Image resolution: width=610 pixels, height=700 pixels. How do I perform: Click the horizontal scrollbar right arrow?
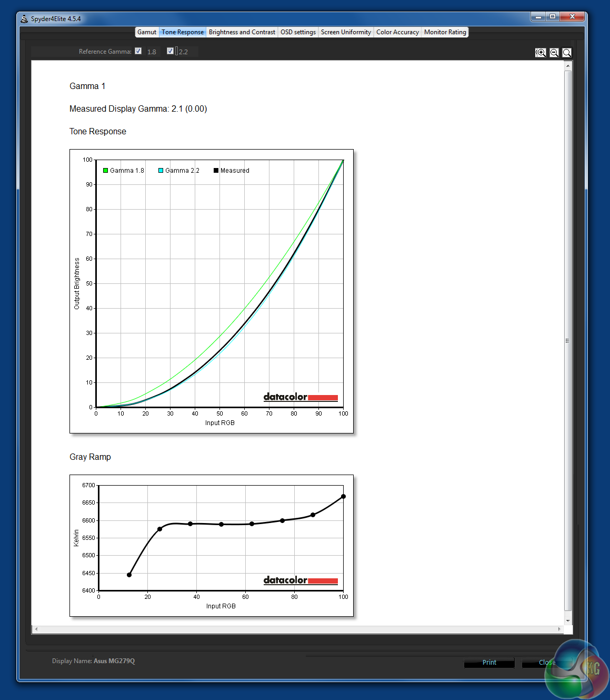559,629
